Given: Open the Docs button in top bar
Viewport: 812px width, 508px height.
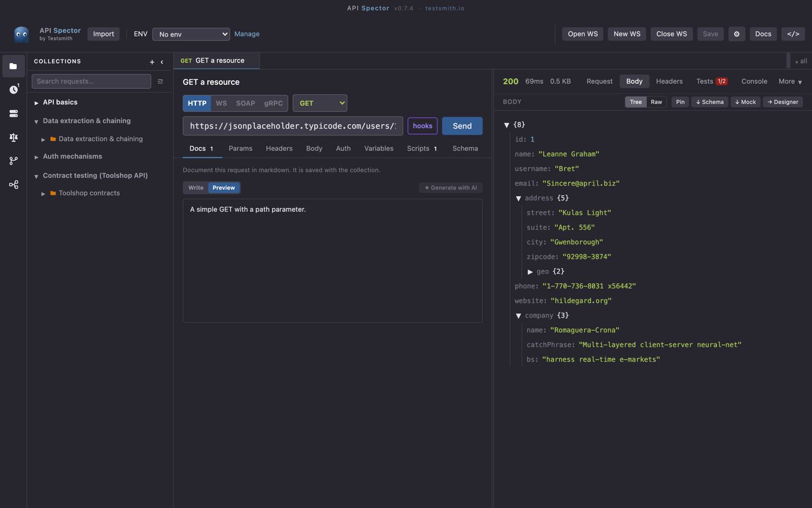Looking at the screenshot, I should pos(763,34).
